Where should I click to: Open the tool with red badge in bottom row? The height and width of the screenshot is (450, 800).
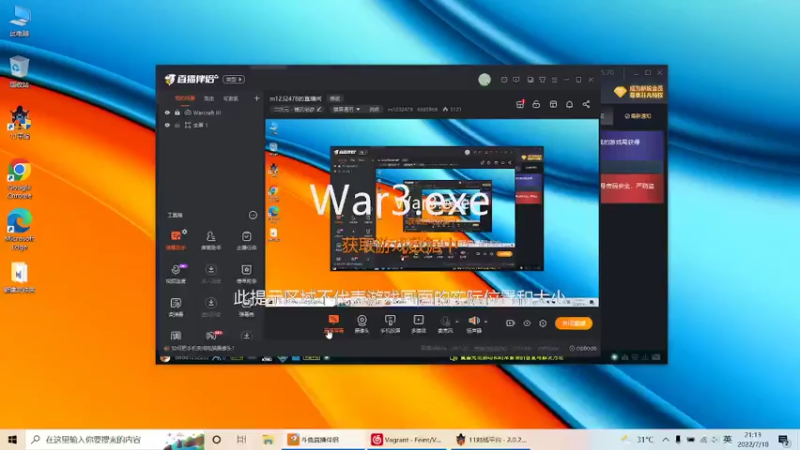212,335
